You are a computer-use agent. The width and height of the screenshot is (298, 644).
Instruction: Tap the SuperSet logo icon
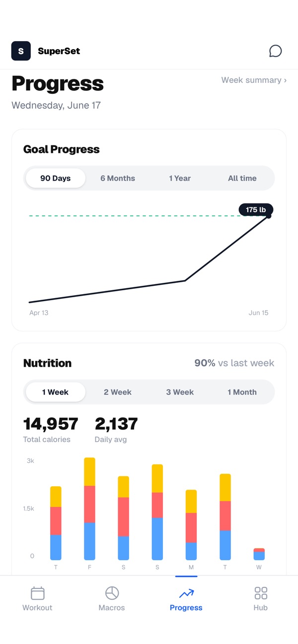(21, 51)
